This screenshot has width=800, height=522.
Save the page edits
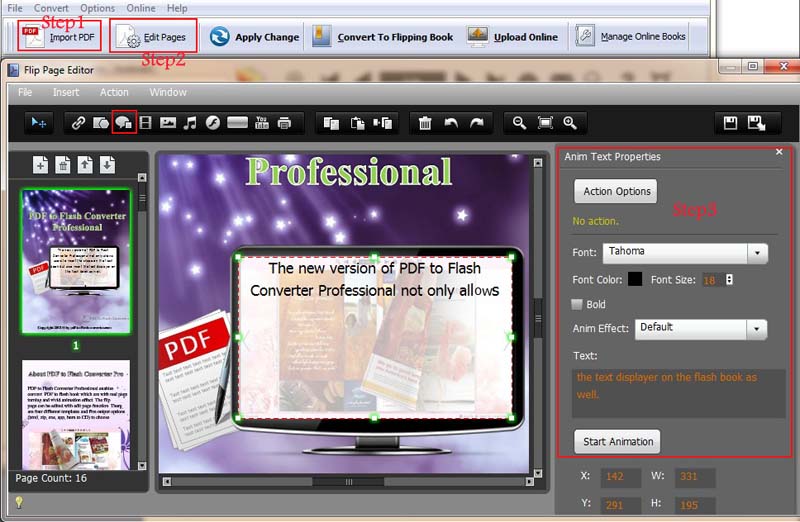tap(730, 123)
